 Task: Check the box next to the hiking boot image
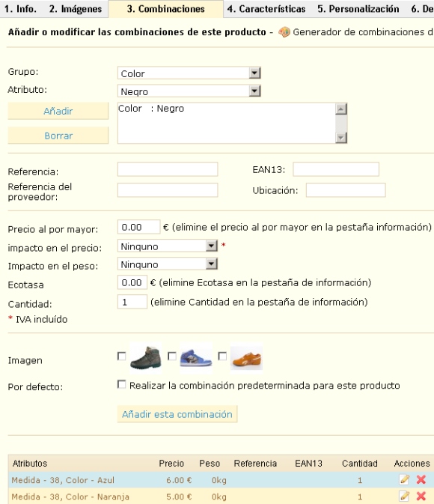(x=121, y=356)
